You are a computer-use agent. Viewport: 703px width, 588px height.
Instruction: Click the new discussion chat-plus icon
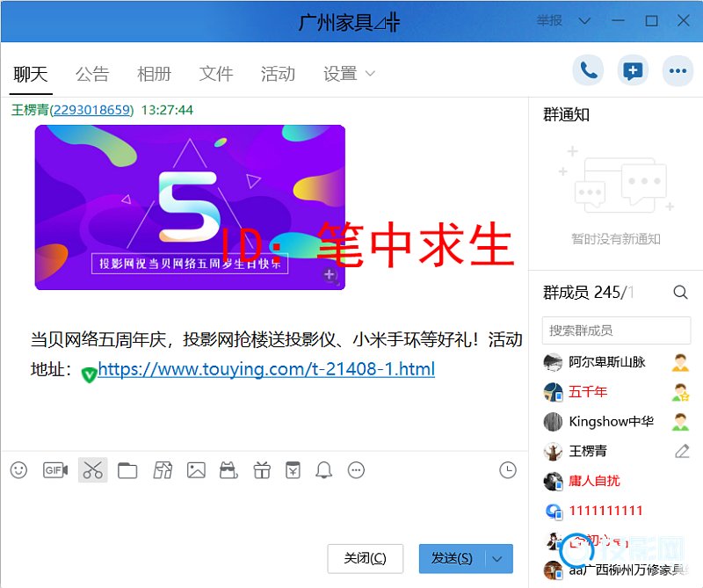633,70
